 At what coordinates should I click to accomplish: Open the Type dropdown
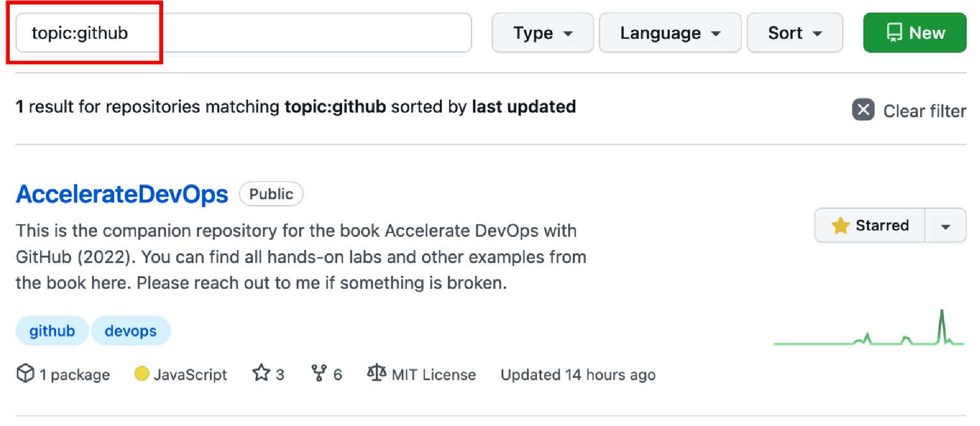542,33
